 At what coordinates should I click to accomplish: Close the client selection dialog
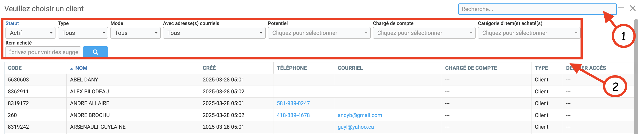633,8
